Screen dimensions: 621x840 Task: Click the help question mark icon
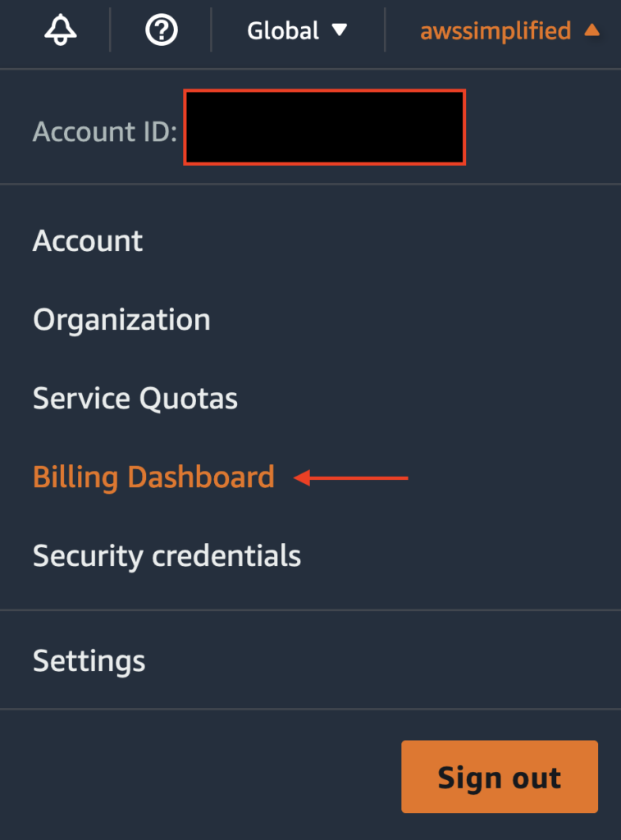(x=161, y=30)
